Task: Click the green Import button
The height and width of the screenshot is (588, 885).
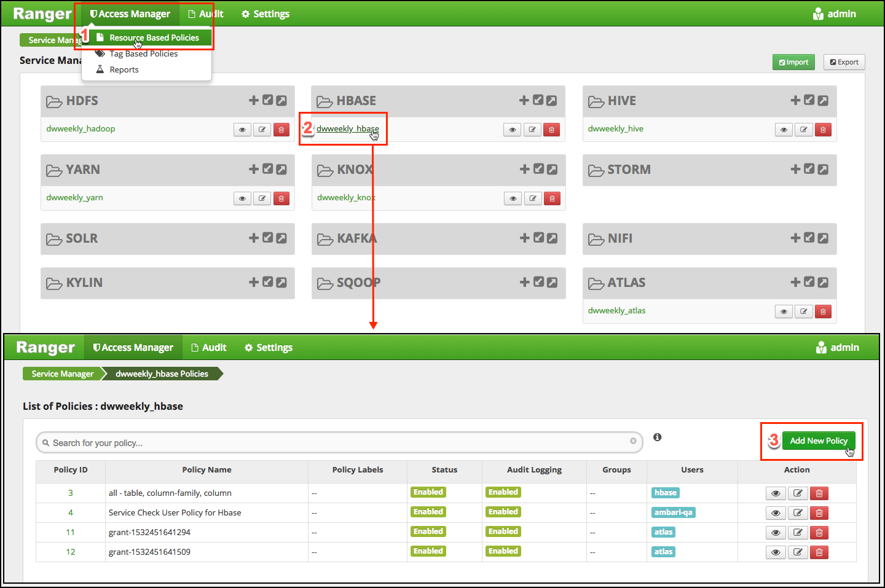Action: pyautogui.click(x=793, y=62)
